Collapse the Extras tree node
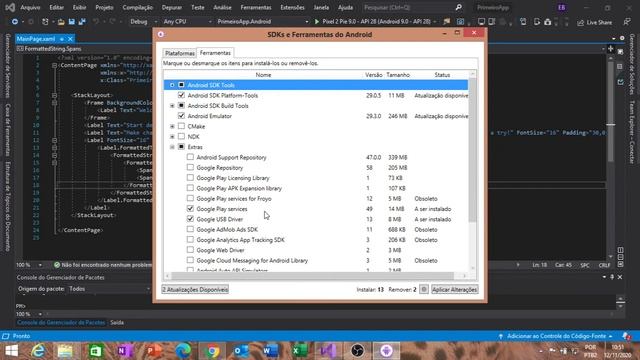The width and height of the screenshot is (640, 360). coord(172,147)
